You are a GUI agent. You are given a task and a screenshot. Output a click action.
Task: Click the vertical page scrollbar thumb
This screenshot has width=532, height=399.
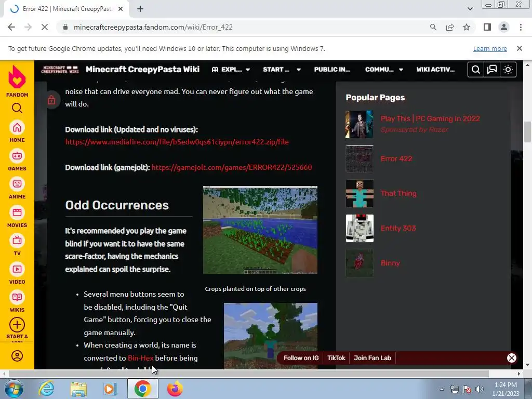527,132
